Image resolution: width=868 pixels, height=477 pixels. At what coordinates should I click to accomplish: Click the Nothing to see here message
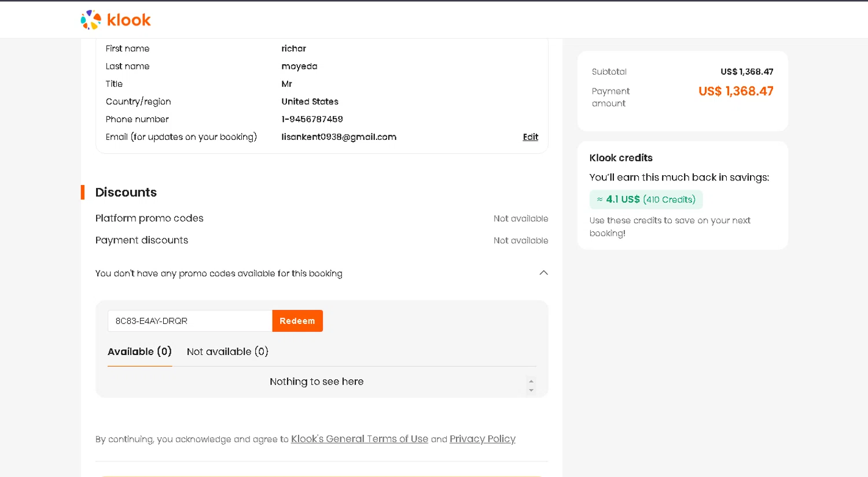click(x=317, y=382)
